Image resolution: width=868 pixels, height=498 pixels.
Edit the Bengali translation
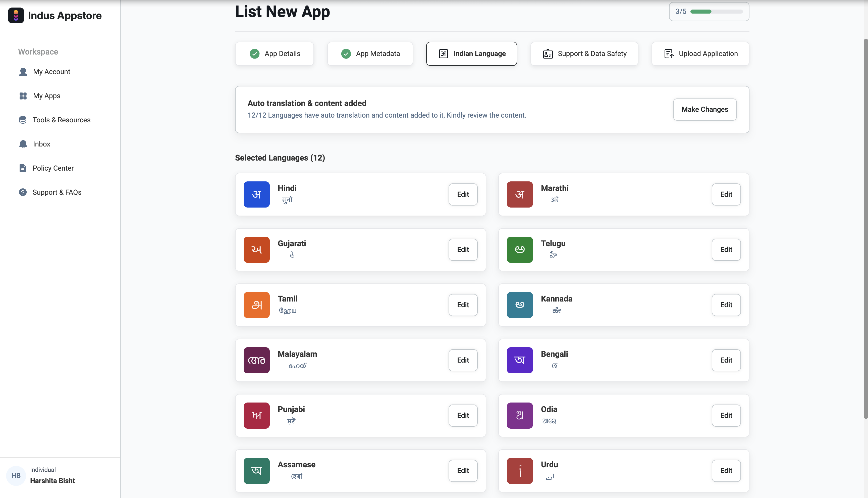pyautogui.click(x=726, y=360)
